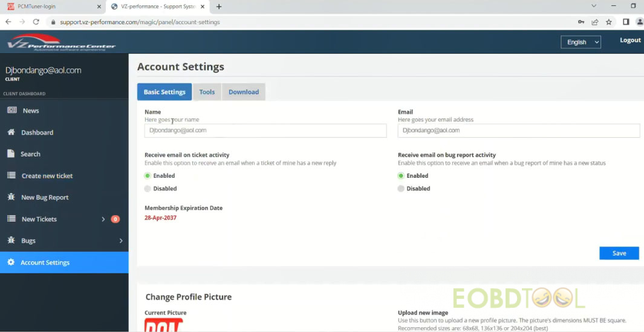Click into the Name input field
The width and height of the screenshot is (644, 332).
(x=265, y=131)
